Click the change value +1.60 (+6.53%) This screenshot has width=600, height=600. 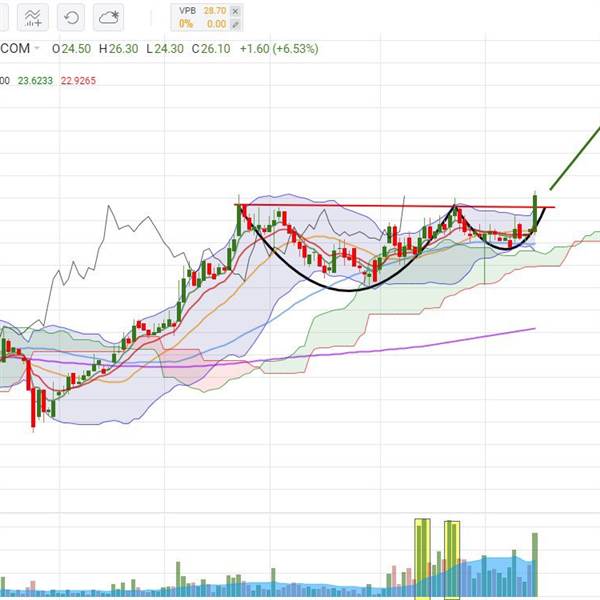pyautogui.click(x=279, y=49)
